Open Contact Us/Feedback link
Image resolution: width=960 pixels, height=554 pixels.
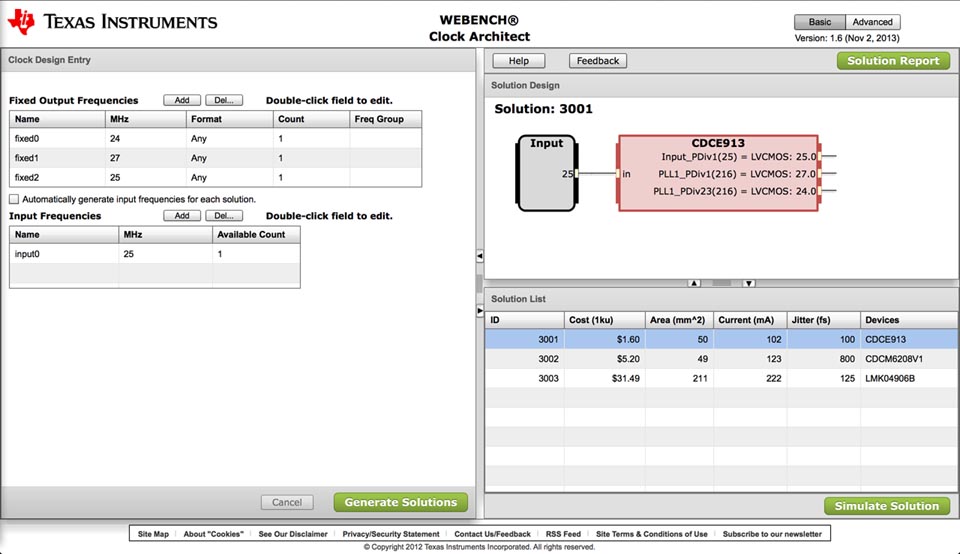click(492, 534)
